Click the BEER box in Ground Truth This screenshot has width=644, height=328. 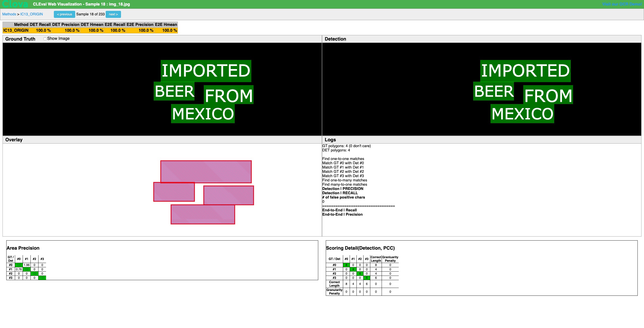[174, 91]
